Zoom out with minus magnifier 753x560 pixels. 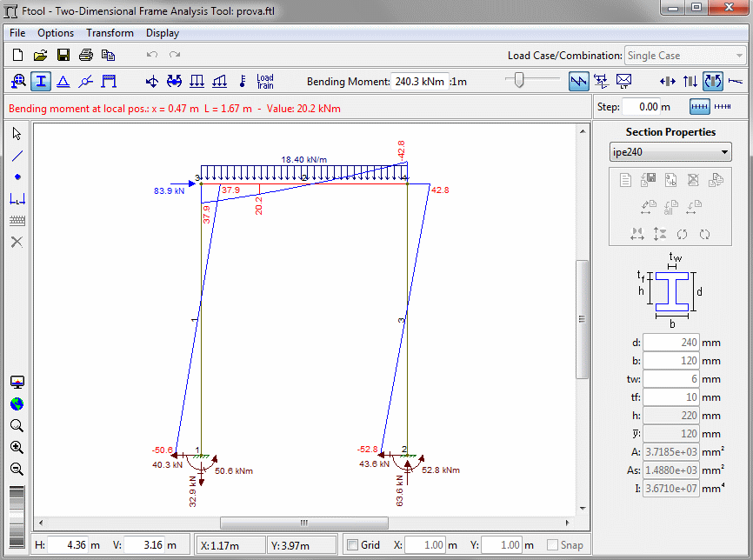[17, 470]
